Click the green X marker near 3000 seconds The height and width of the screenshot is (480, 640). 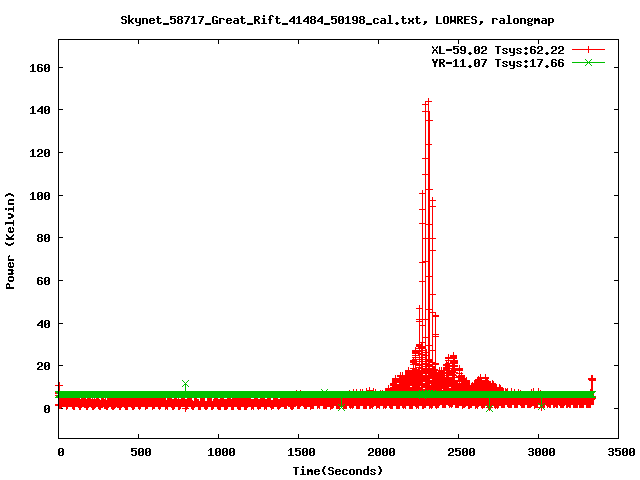(x=541, y=406)
